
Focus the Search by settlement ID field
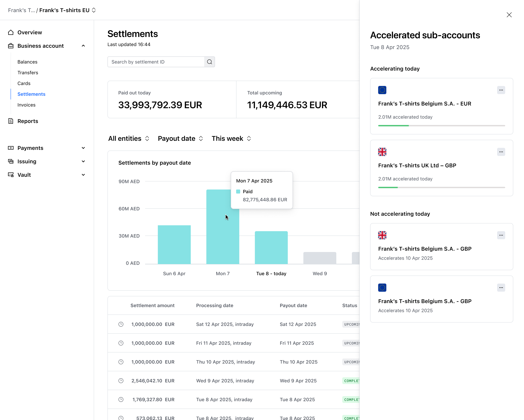pos(156,62)
